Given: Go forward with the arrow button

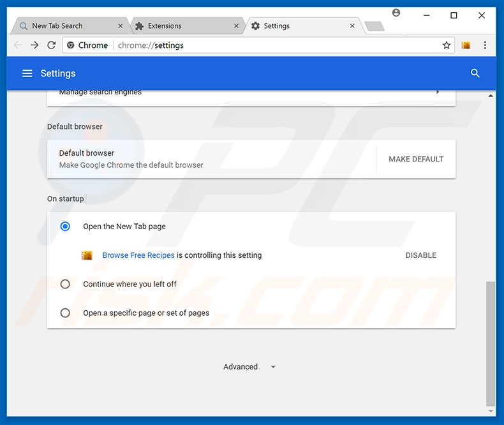Looking at the screenshot, I should coord(34,45).
